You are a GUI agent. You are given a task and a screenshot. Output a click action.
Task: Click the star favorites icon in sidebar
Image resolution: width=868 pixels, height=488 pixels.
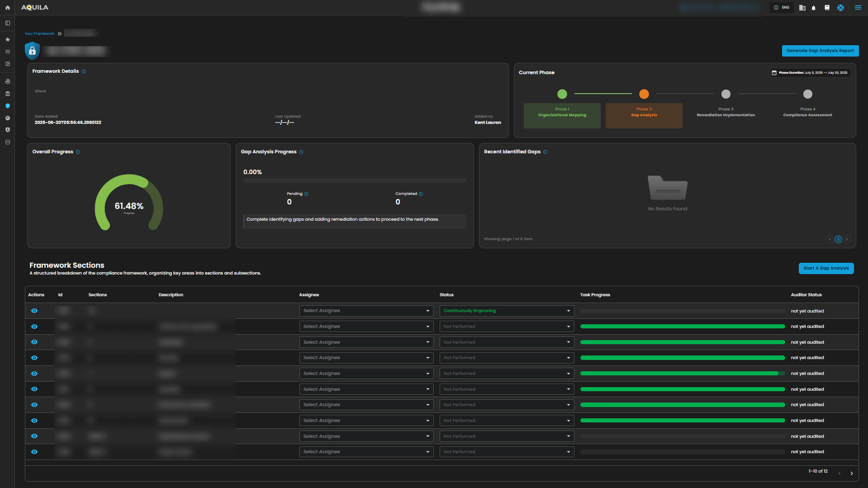point(7,39)
